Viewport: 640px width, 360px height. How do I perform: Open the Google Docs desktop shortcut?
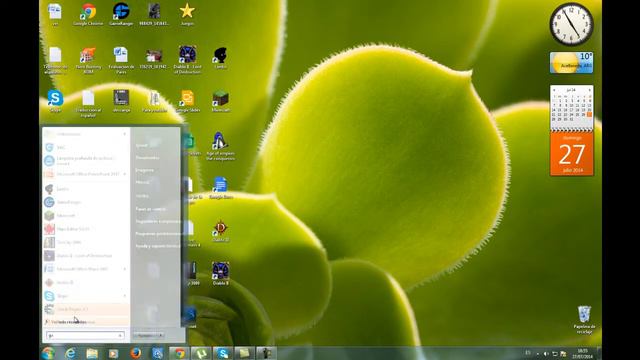click(220, 188)
